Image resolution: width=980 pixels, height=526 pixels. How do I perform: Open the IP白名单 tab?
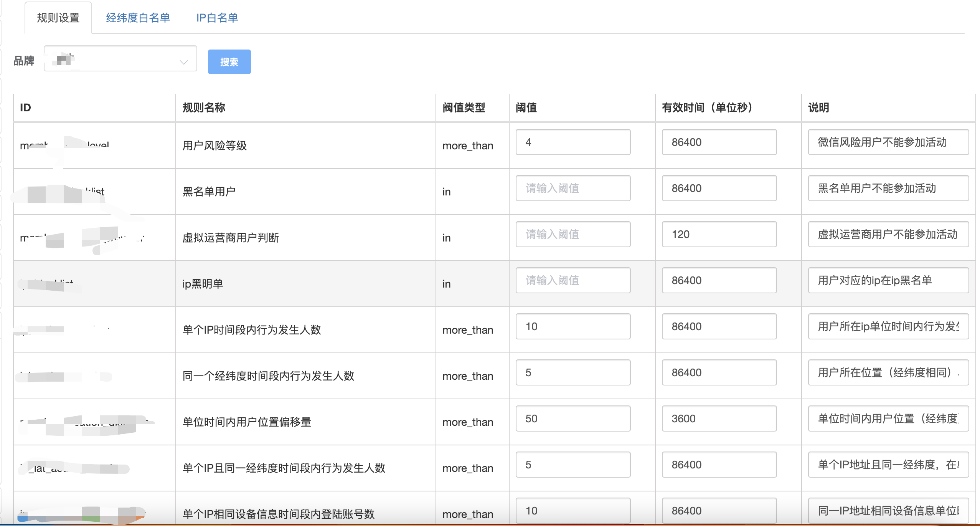[217, 18]
